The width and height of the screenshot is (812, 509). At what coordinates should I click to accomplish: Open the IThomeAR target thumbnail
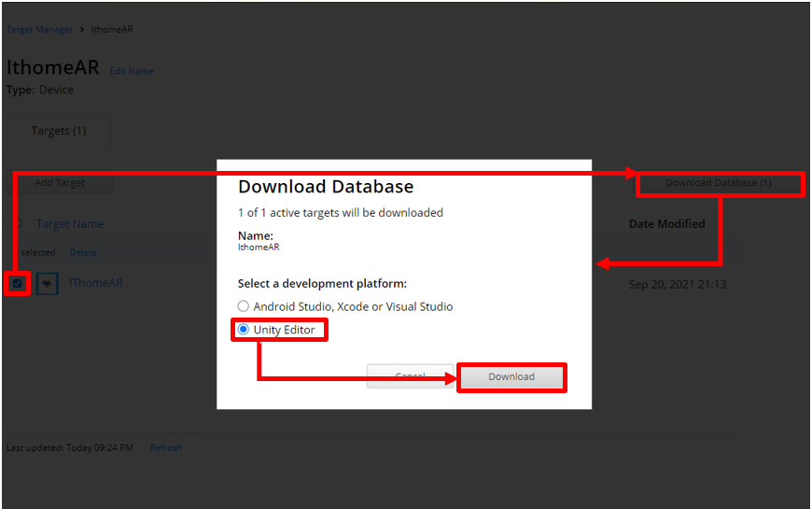[x=47, y=284]
